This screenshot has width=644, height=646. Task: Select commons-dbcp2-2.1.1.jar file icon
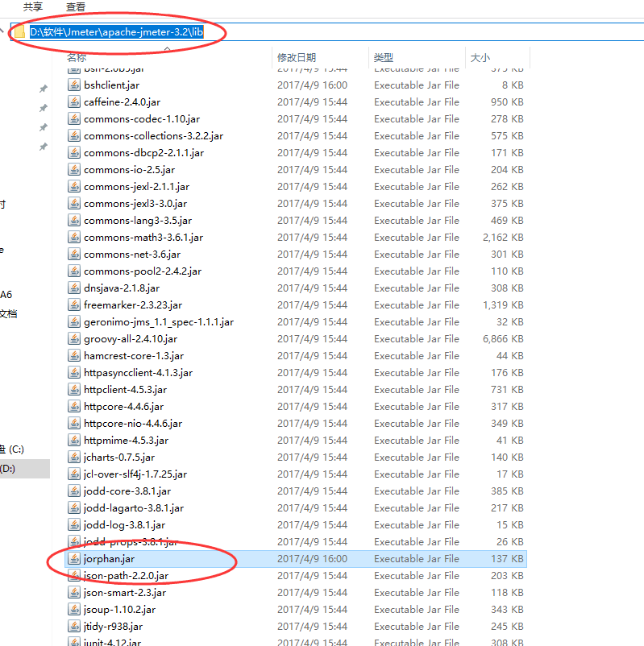pyautogui.click(x=74, y=152)
